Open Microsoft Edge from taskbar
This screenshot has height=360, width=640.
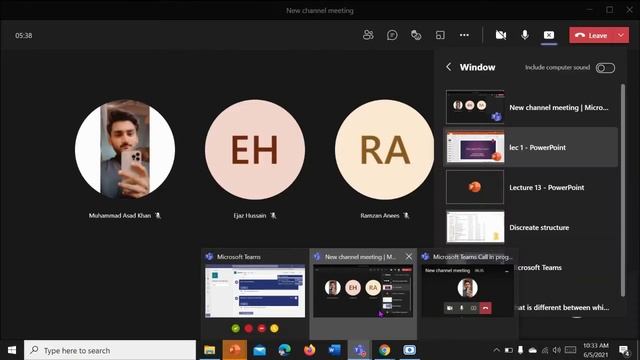(x=284, y=350)
